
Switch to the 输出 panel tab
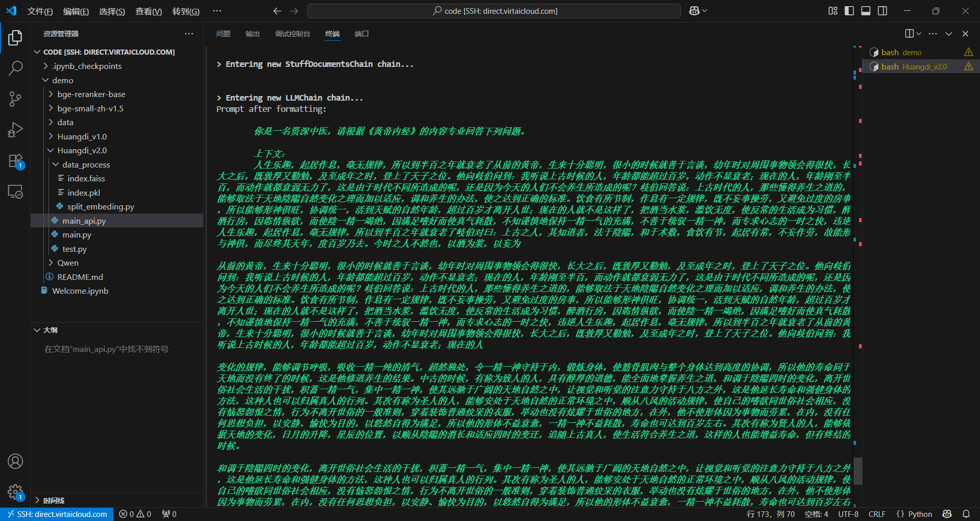coord(253,34)
